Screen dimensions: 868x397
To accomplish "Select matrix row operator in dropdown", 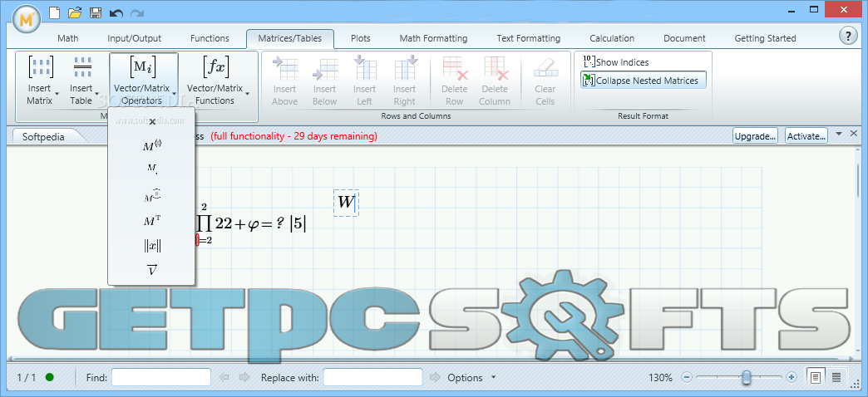I will 152,195.
